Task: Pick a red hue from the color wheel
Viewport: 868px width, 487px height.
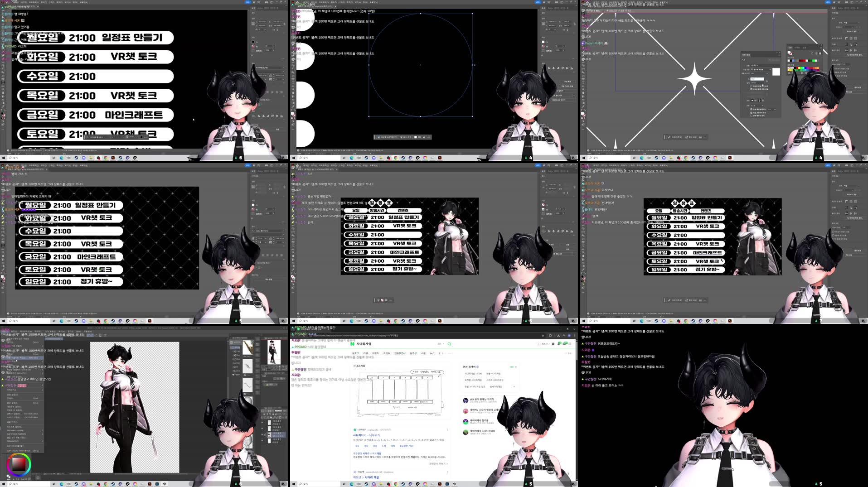Action: click(10, 458)
